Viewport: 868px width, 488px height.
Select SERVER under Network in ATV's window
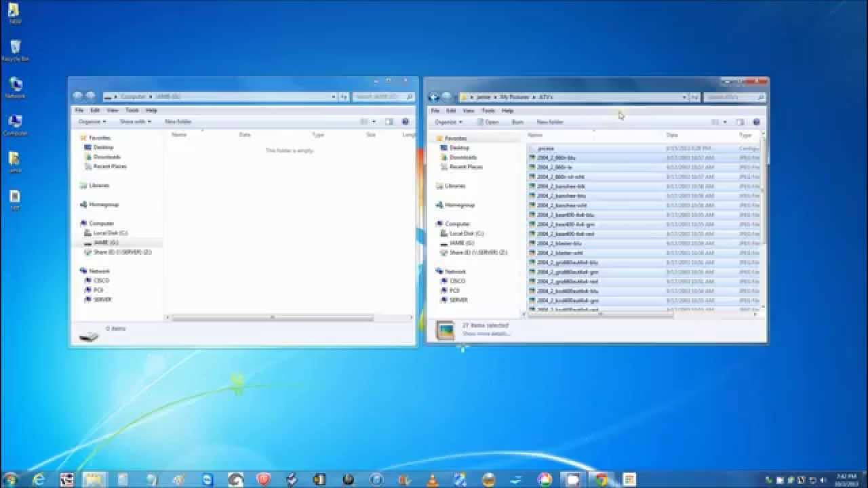(x=458, y=300)
